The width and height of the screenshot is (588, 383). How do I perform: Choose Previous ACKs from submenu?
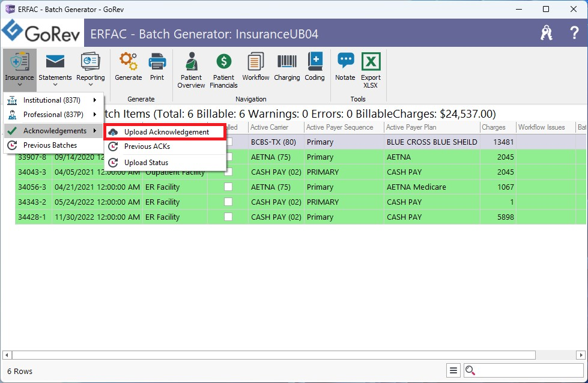point(165,146)
